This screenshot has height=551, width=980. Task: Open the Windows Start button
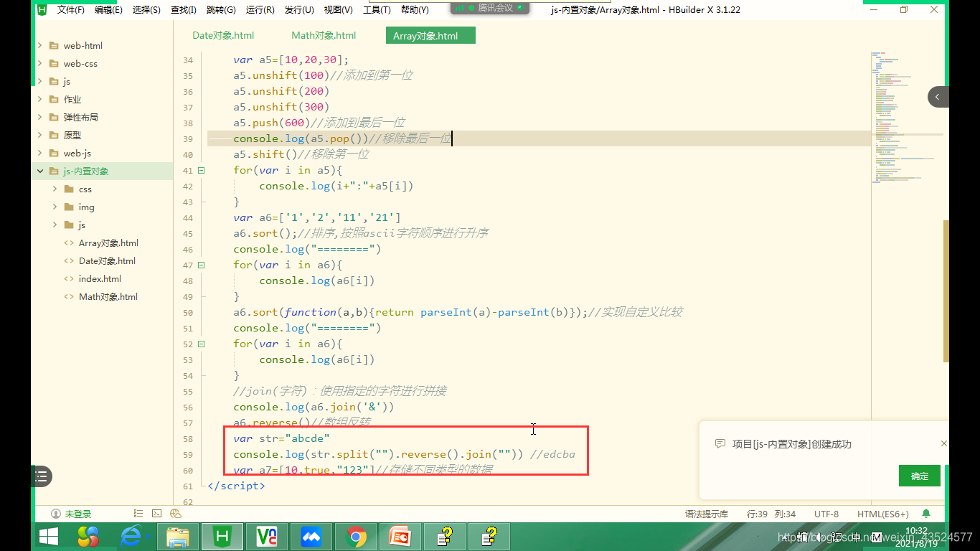point(49,537)
